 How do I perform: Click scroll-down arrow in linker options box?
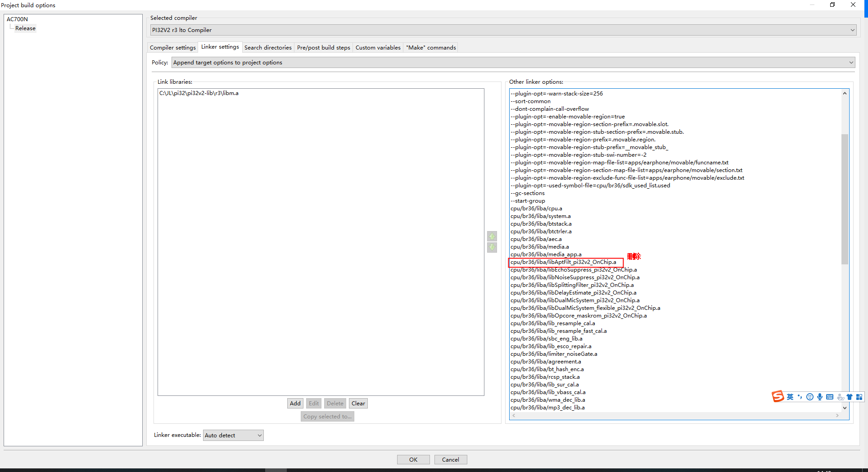[x=845, y=408]
